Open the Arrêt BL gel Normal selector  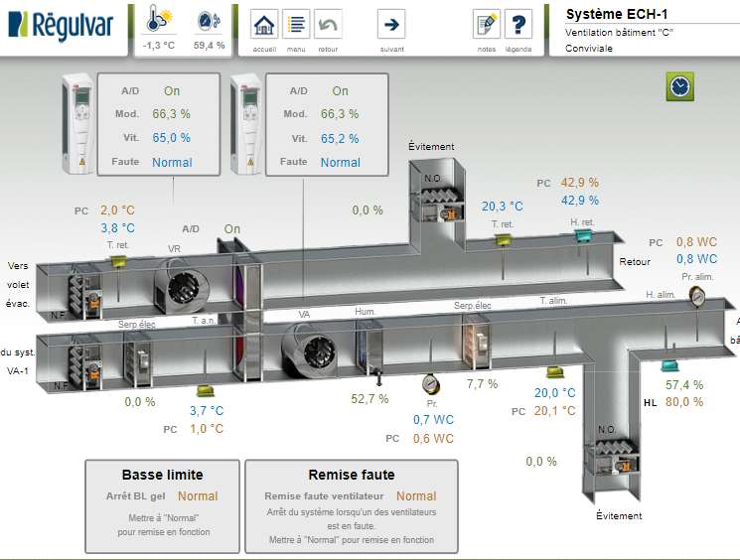[198, 495]
